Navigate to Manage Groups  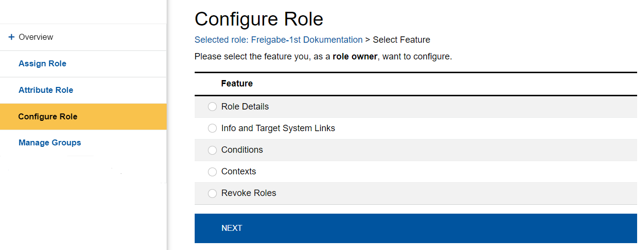50,143
